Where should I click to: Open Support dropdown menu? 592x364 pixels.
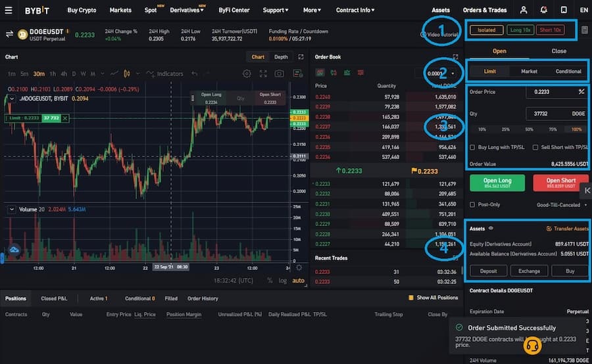tap(275, 11)
